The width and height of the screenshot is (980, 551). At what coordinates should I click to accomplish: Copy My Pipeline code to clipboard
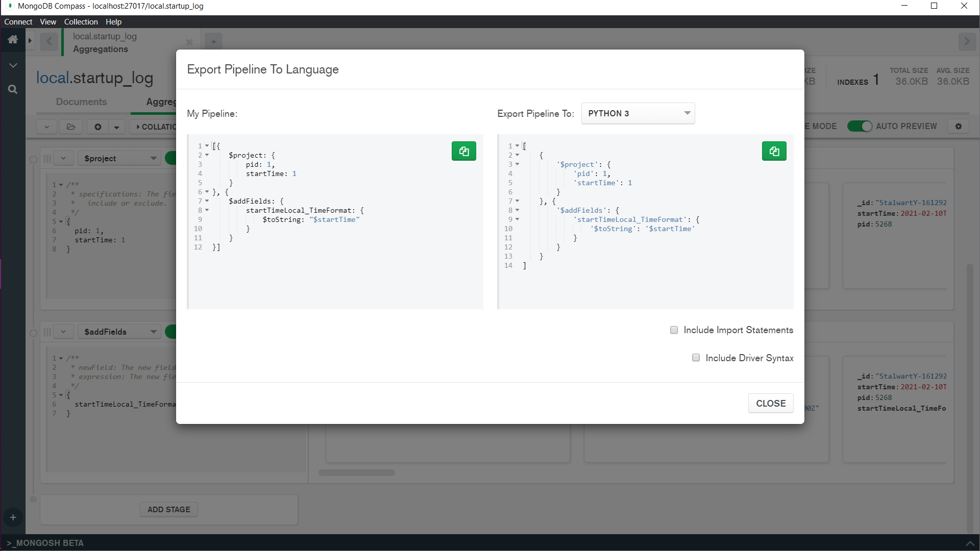click(463, 151)
